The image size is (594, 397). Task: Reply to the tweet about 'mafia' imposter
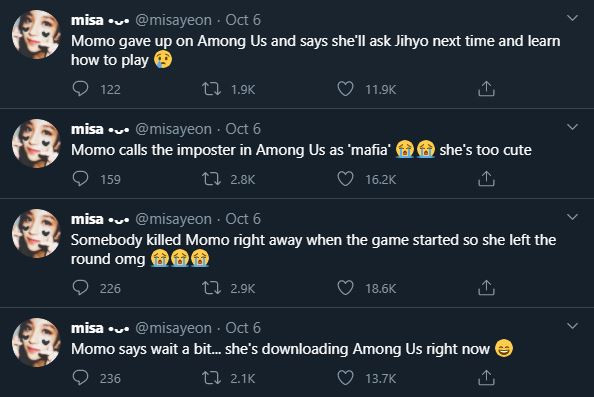[80, 179]
